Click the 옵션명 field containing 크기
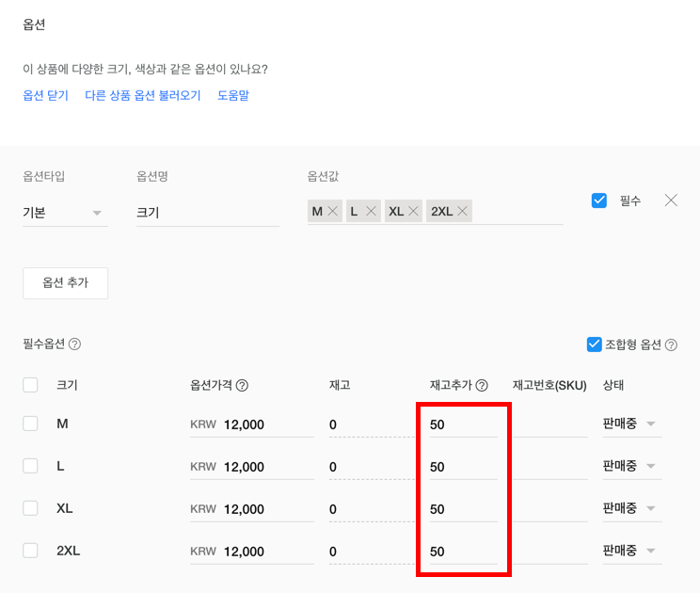 click(x=207, y=213)
